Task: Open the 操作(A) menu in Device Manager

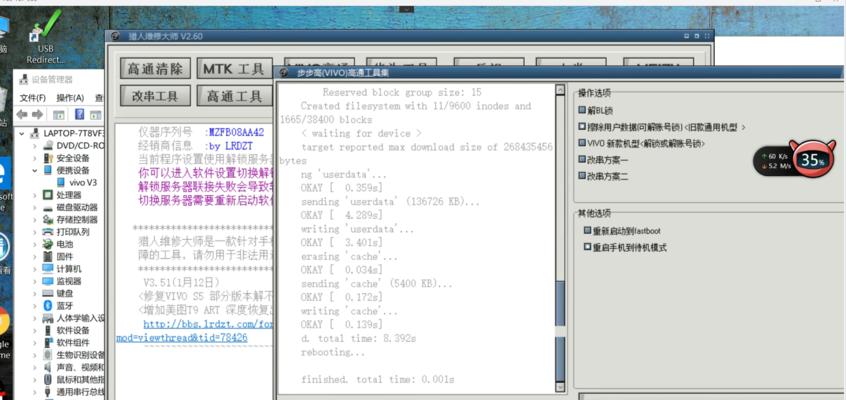Action: pos(70,98)
